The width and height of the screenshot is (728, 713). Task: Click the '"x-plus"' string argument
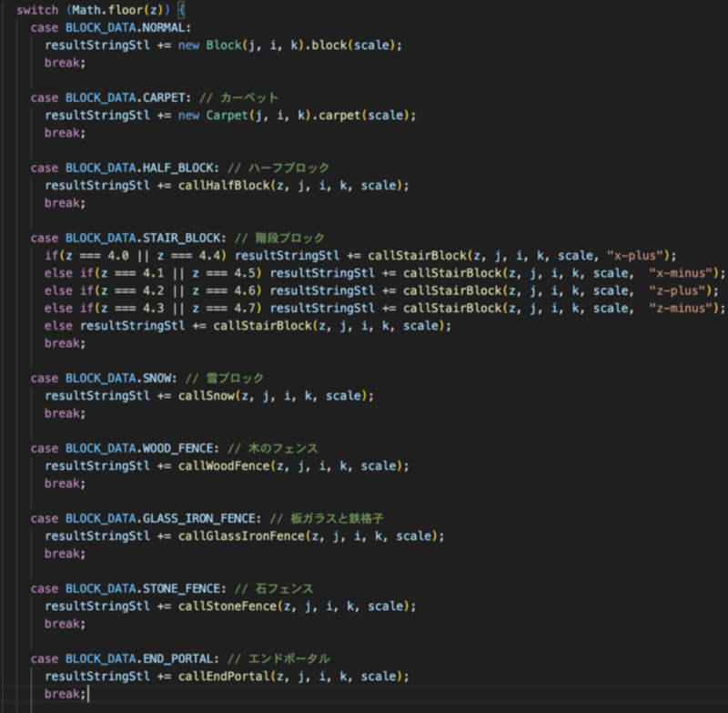[634, 256]
